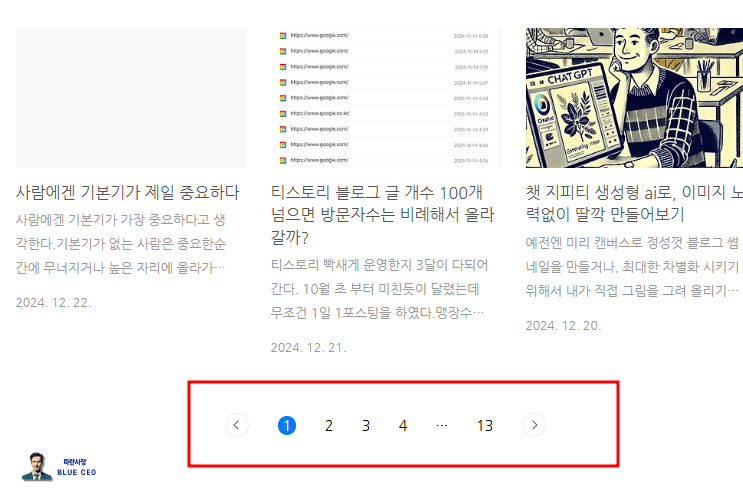Go to last page 13
Screen dimensions: 743x496
[485, 425]
